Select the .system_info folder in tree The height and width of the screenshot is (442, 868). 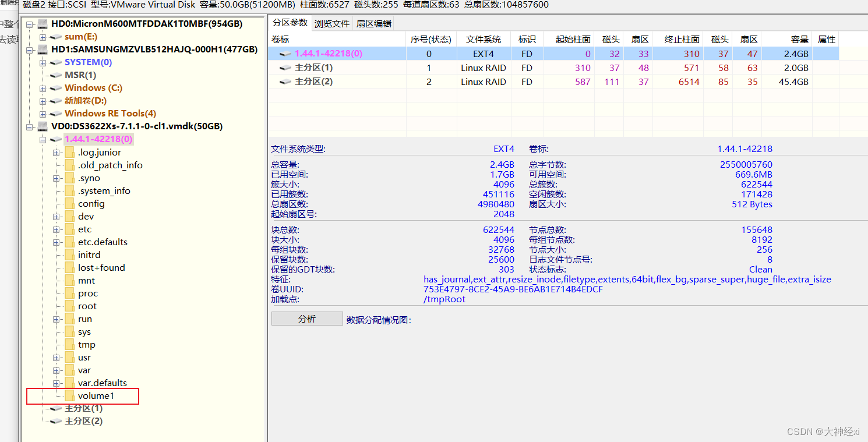[104, 191]
